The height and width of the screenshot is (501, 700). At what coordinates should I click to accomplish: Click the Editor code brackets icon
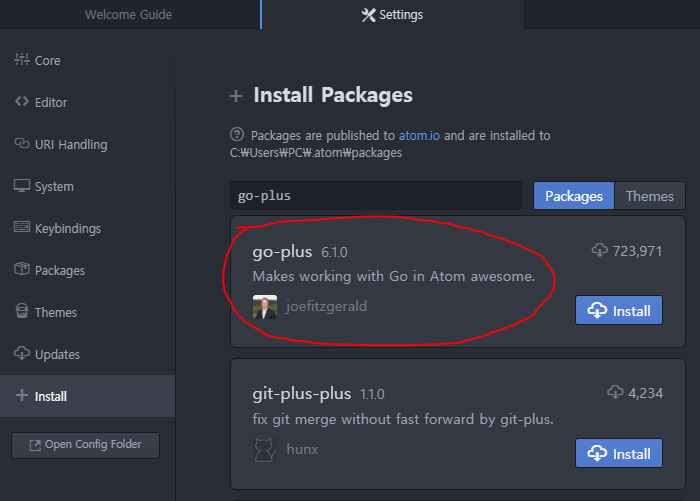[x=21, y=101]
